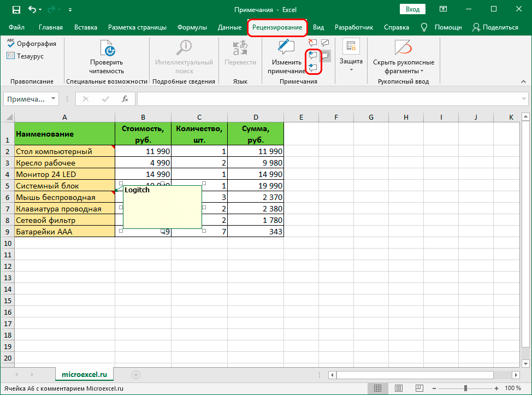Add new sheet with plus button
This screenshot has height=395, width=532.
(135, 375)
